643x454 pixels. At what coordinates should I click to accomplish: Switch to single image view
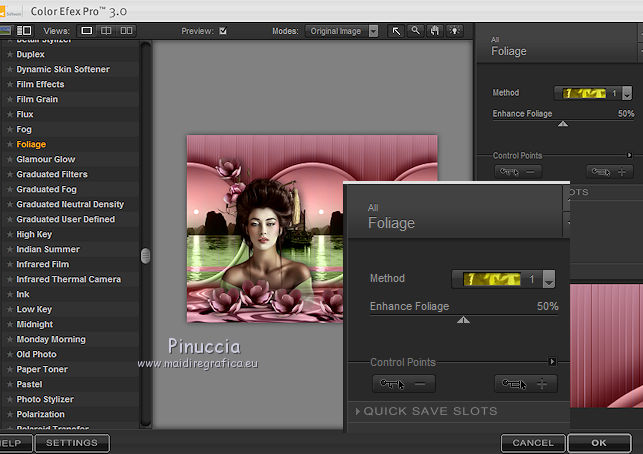tap(87, 31)
